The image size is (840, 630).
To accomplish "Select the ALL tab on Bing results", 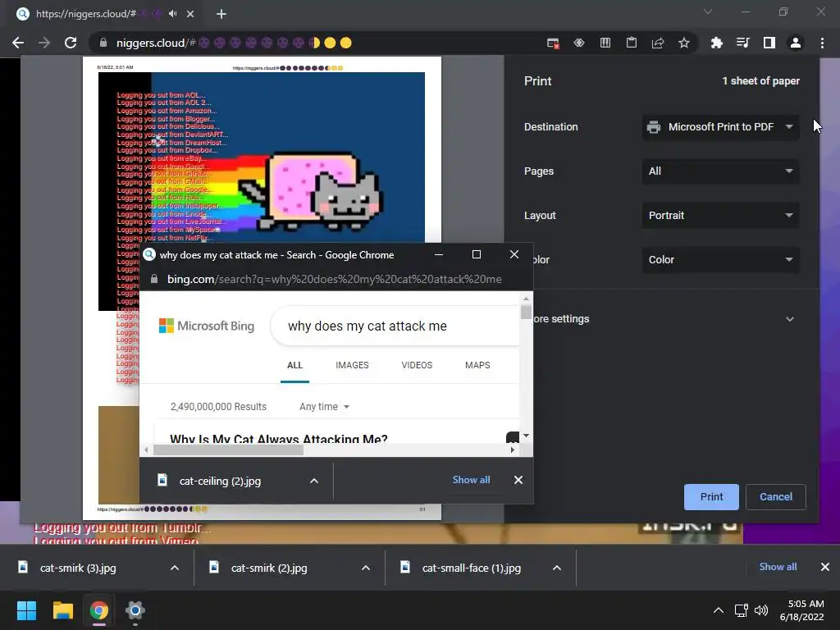I will click(x=294, y=365).
